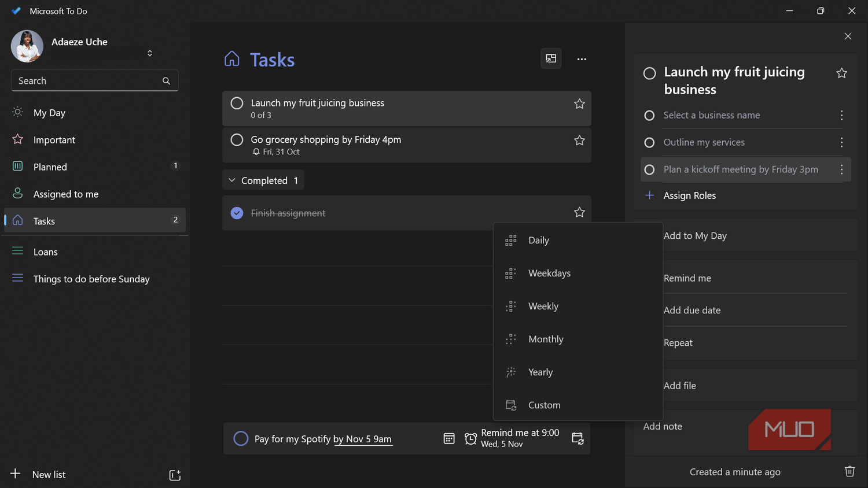This screenshot has height=488, width=868.
Task: Open Assigned to me list
Action: 94,194
